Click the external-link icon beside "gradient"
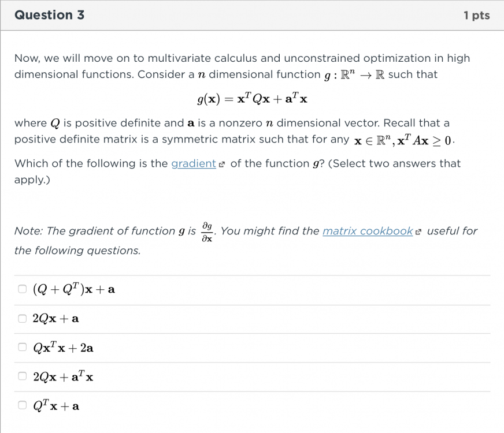 (x=223, y=164)
